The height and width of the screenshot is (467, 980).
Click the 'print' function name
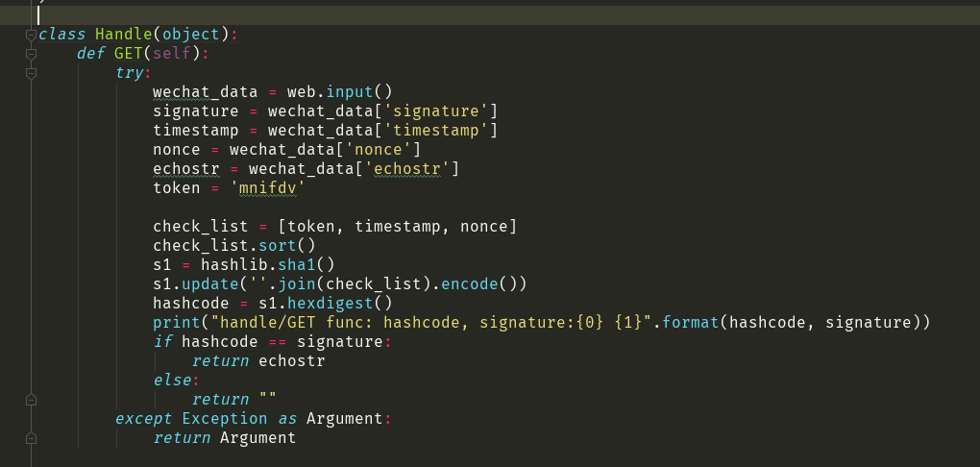tap(177, 323)
